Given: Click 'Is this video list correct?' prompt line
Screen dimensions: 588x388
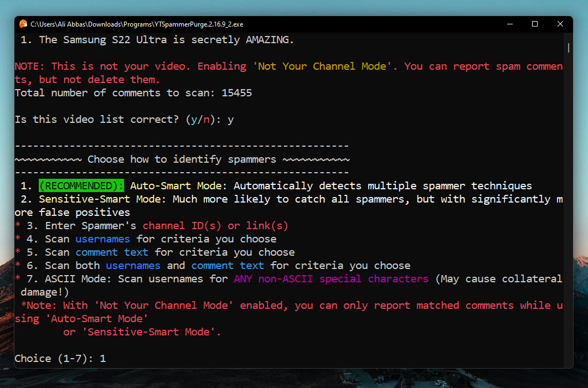Looking at the screenshot, I should tap(124, 120).
